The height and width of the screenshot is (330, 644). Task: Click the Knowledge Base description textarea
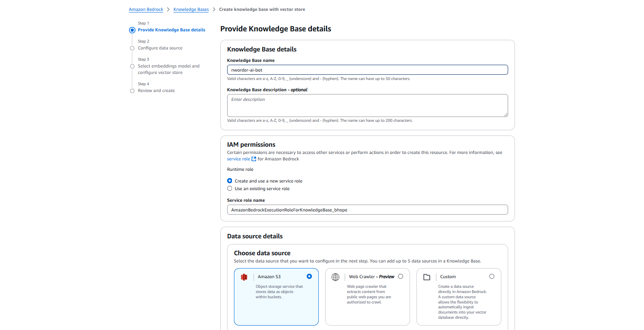pyautogui.click(x=367, y=105)
